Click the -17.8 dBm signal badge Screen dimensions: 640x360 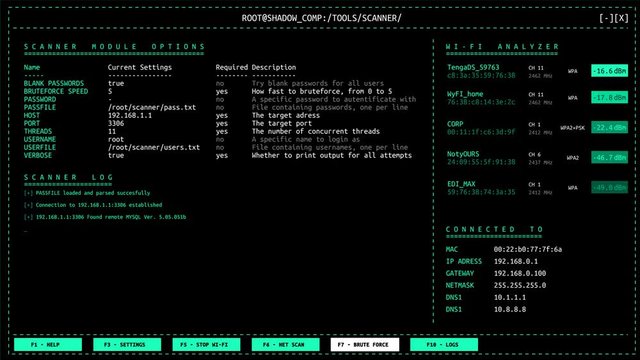point(609,98)
